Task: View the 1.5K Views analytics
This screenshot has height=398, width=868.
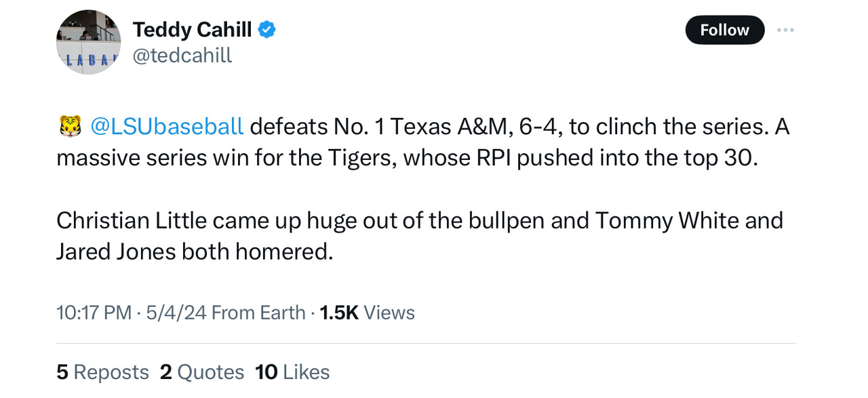Action: [x=367, y=313]
